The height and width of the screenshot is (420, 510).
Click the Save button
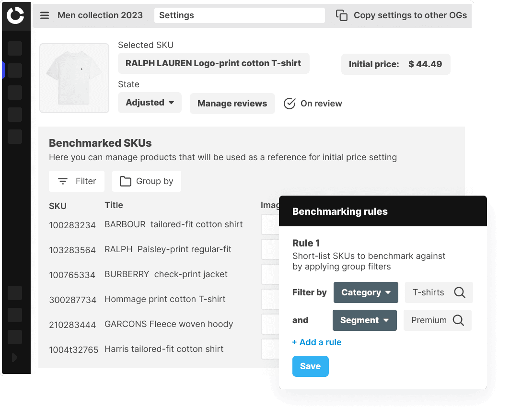click(x=310, y=366)
